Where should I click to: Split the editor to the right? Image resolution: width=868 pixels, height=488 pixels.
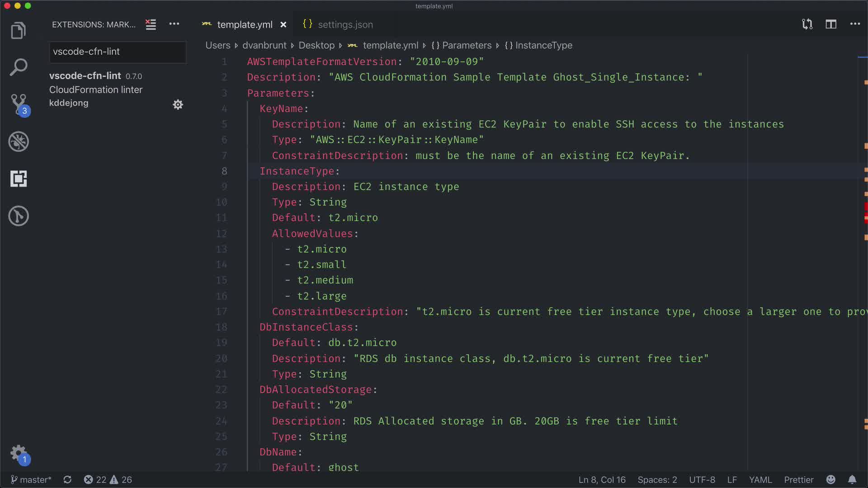[x=831, y=24]
